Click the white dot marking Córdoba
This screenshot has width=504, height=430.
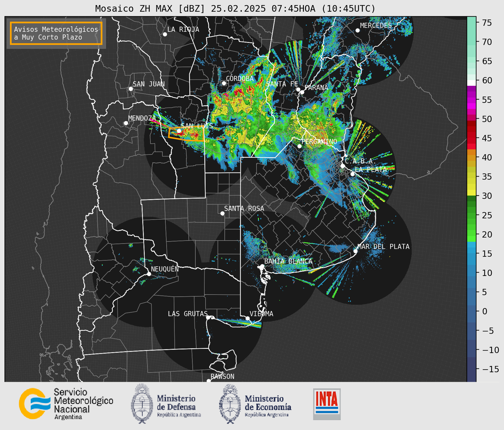click(224, 83)
